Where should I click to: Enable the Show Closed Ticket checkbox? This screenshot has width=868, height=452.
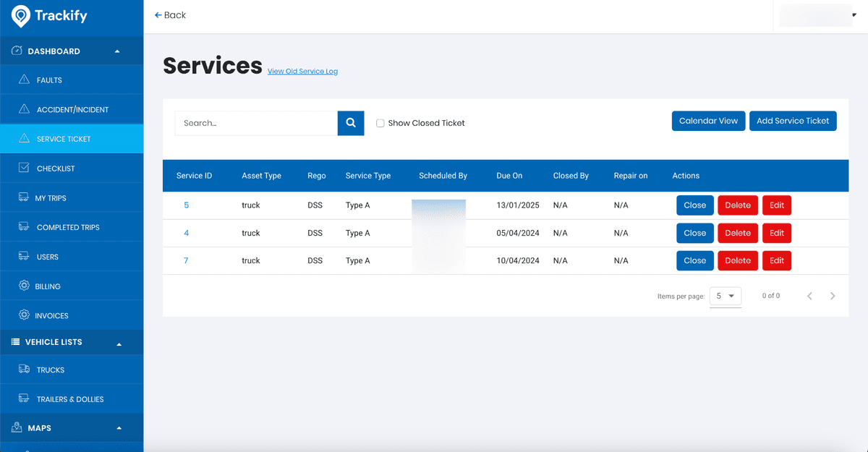(x=380, y=123)
